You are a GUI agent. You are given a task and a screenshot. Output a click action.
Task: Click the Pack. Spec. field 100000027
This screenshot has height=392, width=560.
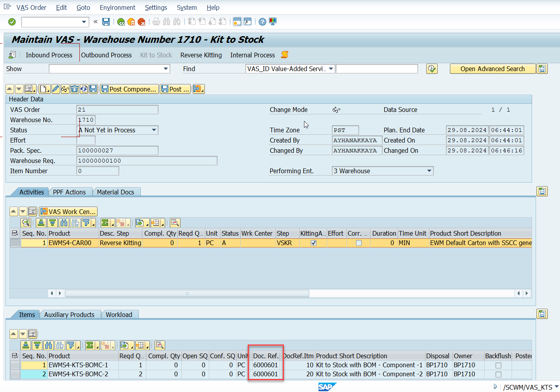(x=117, y=150)
